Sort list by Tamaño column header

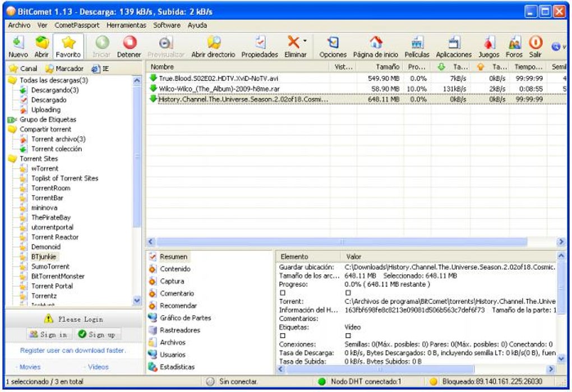tap(380, 67)
